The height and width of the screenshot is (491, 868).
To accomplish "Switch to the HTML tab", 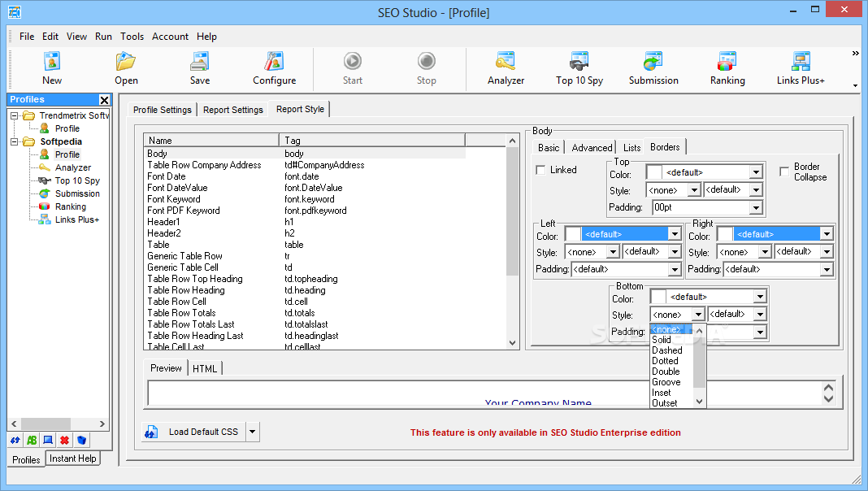I will 205,369.
